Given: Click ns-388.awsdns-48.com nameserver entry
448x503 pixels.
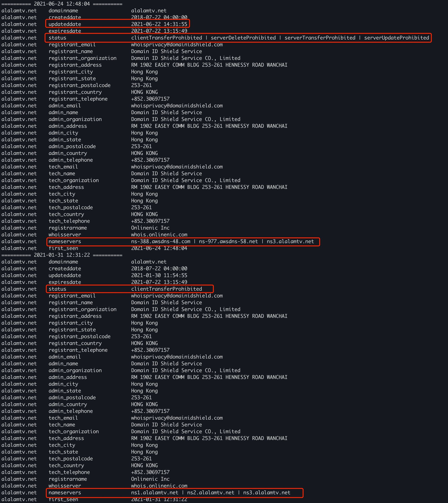Looking at the screenshot, I should point(160,241).
